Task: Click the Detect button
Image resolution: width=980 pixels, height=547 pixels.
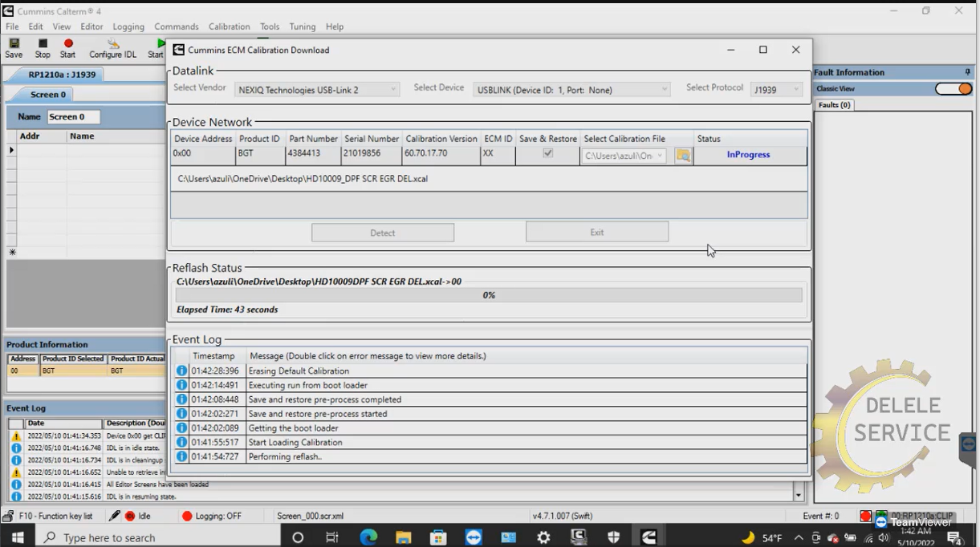Action: pyautogui.click(x=383, y=233)
